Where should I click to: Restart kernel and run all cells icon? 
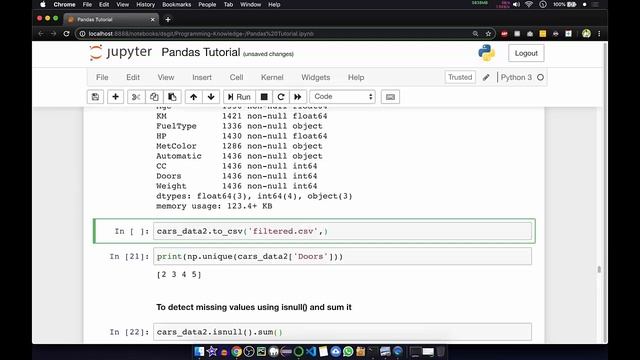coord(298,97)
